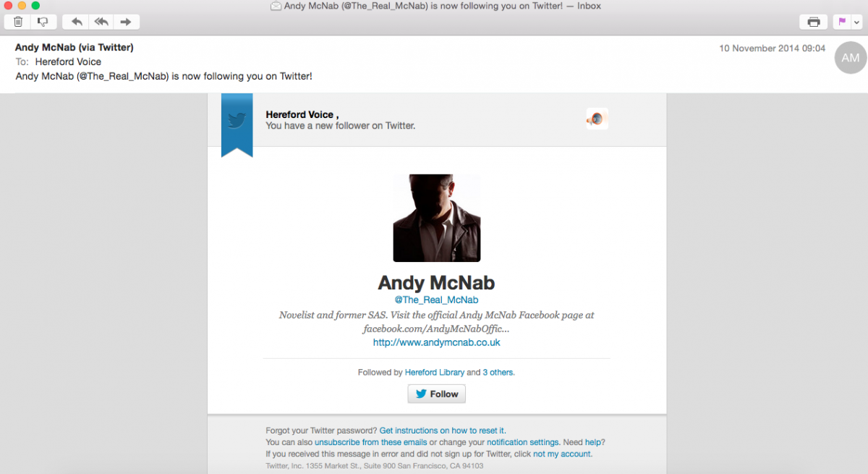Click the Follow button
The height and width of the screenshot is (474, 868).
[437, 394]
